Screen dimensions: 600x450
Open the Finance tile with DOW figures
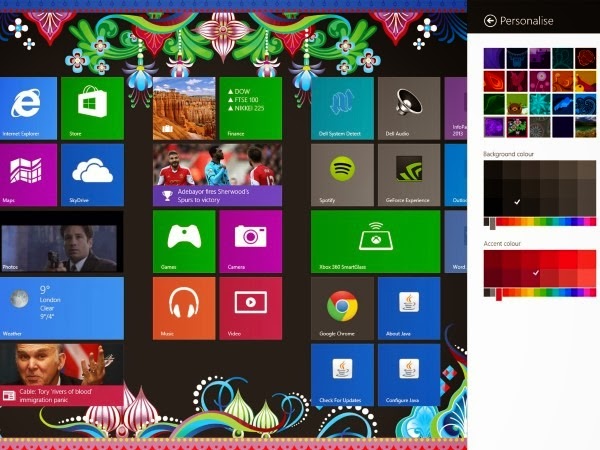click(251, 108)
